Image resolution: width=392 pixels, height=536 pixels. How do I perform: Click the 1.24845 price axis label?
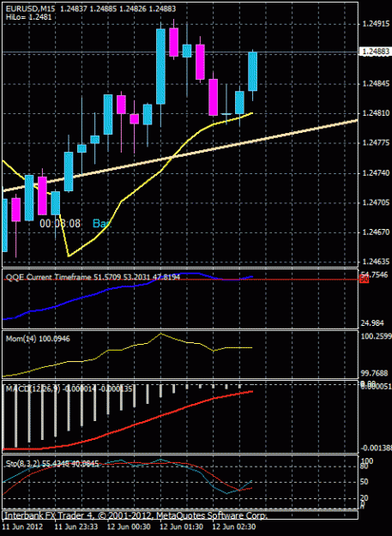(376, 84)
